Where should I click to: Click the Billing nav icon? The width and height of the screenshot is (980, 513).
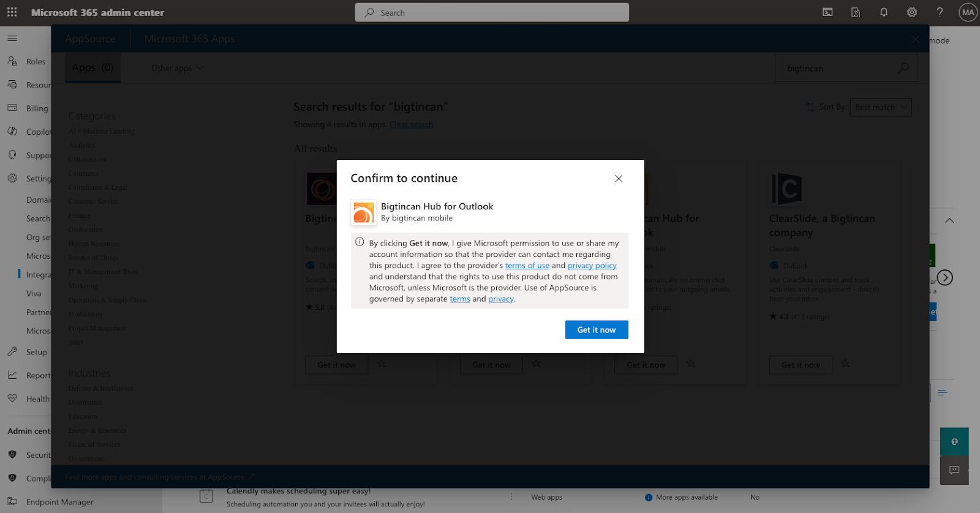[x=12, y=108]
